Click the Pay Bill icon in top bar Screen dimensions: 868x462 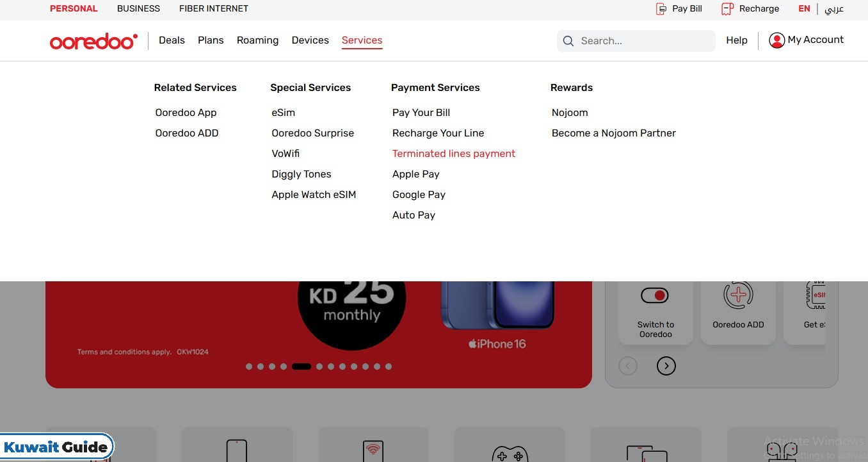[x=661, y=9]
